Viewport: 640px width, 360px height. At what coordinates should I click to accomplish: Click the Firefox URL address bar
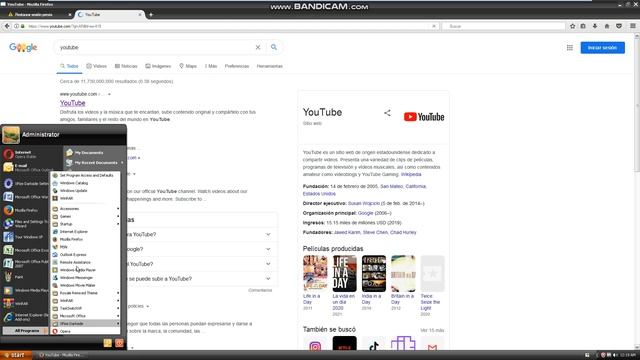229,26
